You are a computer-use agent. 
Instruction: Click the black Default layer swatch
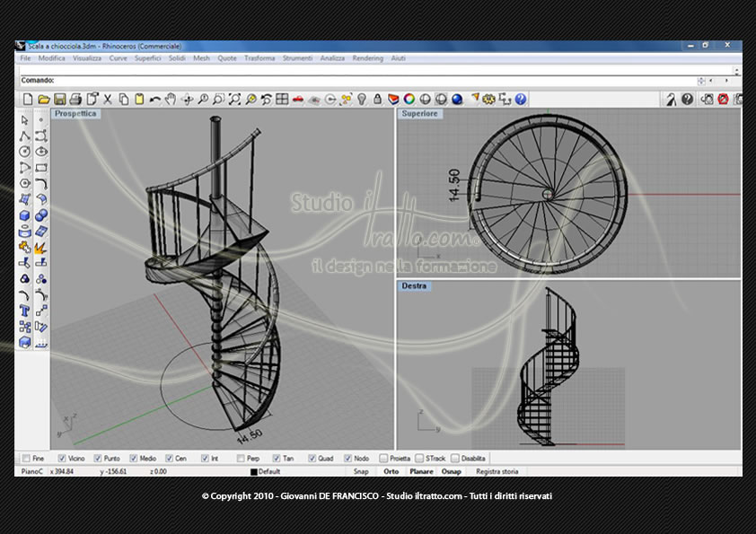(253, 472)
